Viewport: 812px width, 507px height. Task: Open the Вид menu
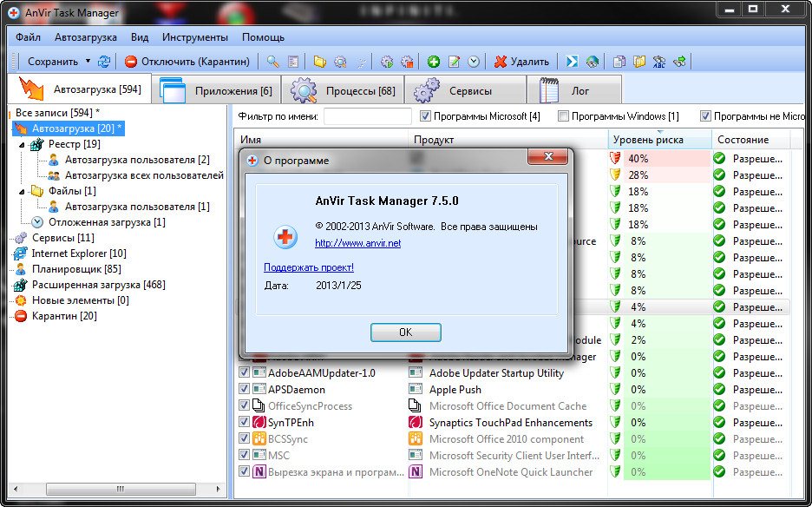tap(140, 37)
